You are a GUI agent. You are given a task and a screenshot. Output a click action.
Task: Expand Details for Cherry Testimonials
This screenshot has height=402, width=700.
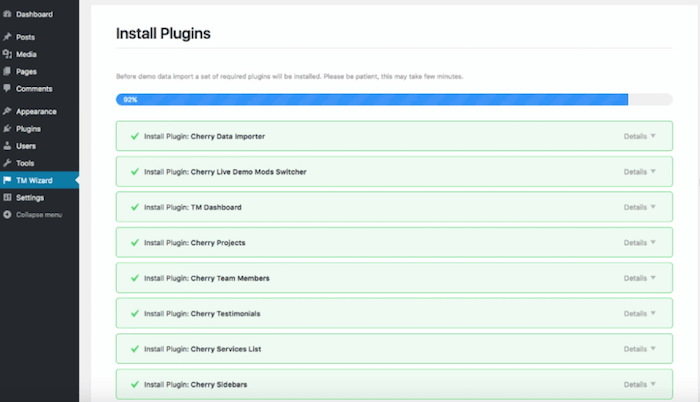[x=639, y=314]
